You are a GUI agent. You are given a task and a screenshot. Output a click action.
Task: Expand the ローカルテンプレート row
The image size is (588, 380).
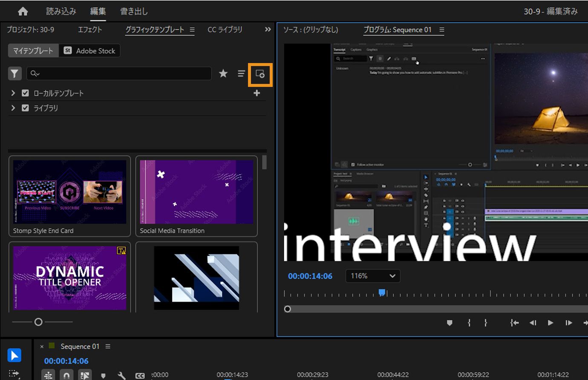pos(13,93)
